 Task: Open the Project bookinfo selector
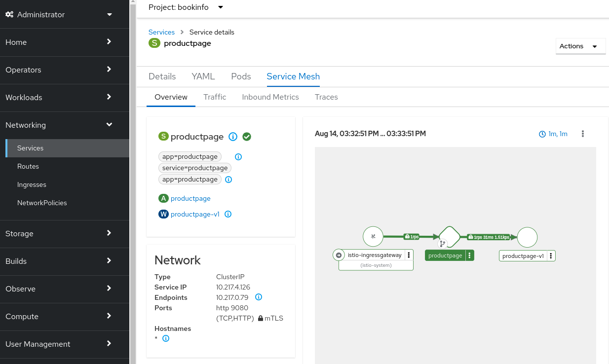[x=186, y=7]
